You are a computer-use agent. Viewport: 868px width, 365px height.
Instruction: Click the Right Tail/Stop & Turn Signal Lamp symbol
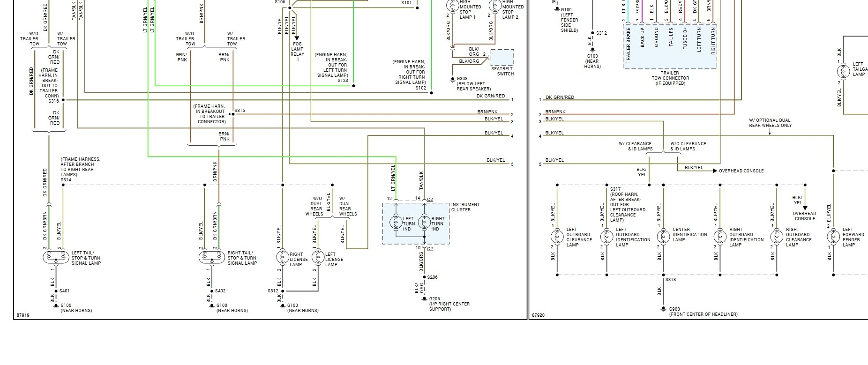coord(211,258)
